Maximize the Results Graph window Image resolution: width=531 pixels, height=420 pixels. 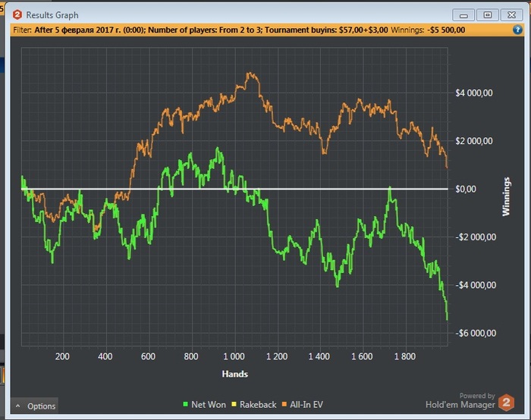coord(487,15)
